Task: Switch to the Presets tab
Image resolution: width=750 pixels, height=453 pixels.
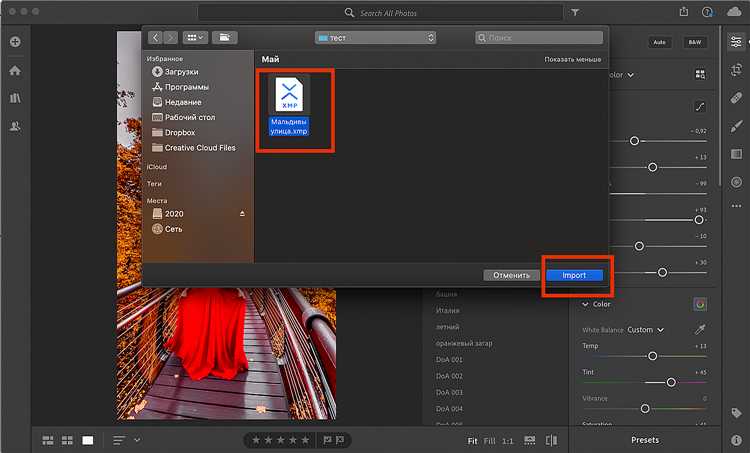Action: pyautogui.click(x=644, y=440)
